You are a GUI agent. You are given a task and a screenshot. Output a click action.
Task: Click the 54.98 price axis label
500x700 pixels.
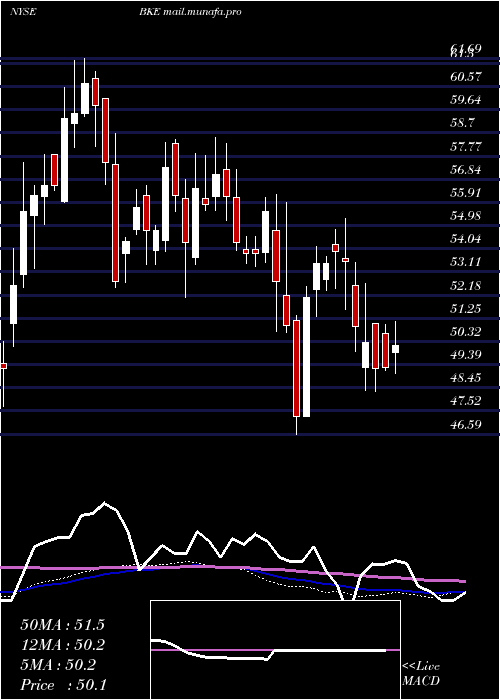click(466, 216)
